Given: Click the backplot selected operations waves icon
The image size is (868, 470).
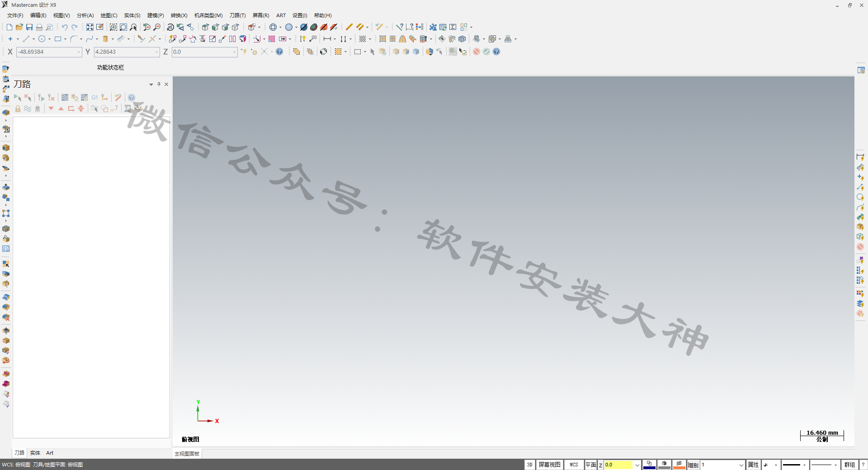Looking at the screenshot, I should click(65, 98).
